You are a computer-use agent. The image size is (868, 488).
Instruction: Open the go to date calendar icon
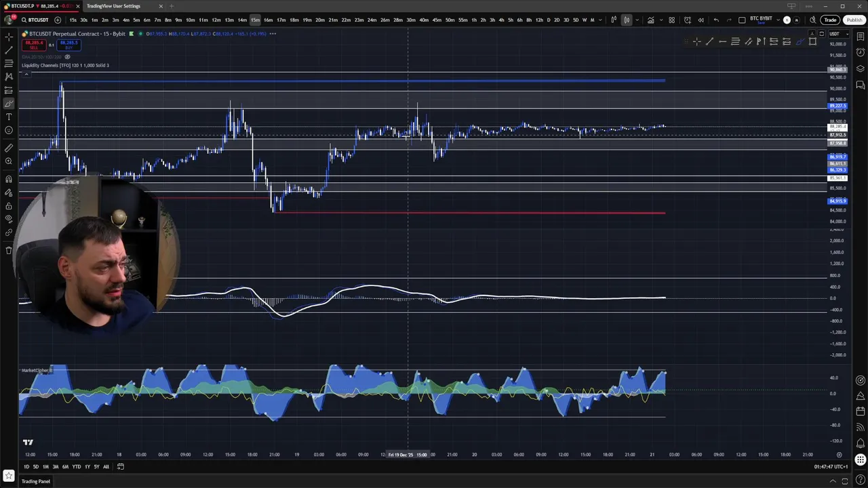click(x=121, y=466)
